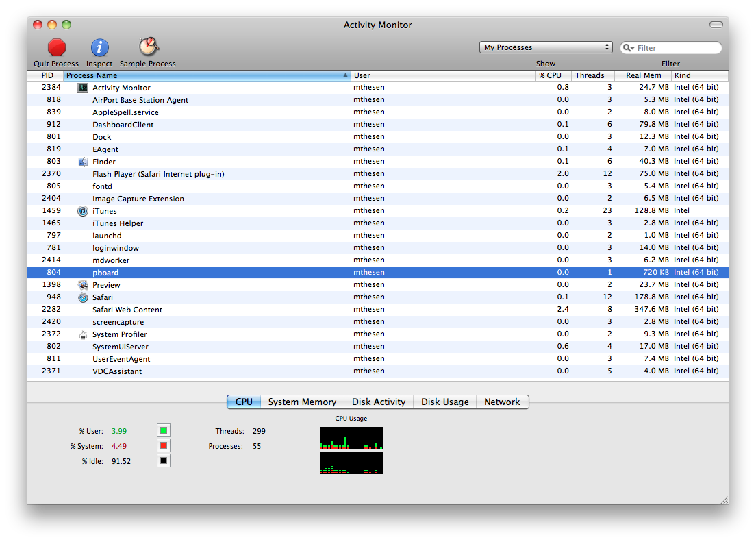Image resolution: width=756 pixels, height=542 pixels.
Task: Select the UserEventAgent process
Action: (378, 358)
